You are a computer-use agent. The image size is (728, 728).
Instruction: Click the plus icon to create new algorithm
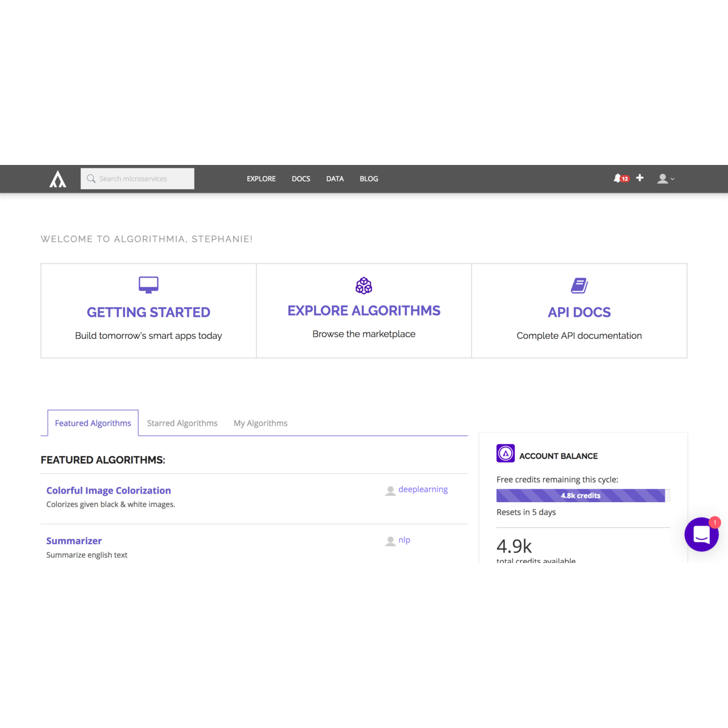point(640,178)
